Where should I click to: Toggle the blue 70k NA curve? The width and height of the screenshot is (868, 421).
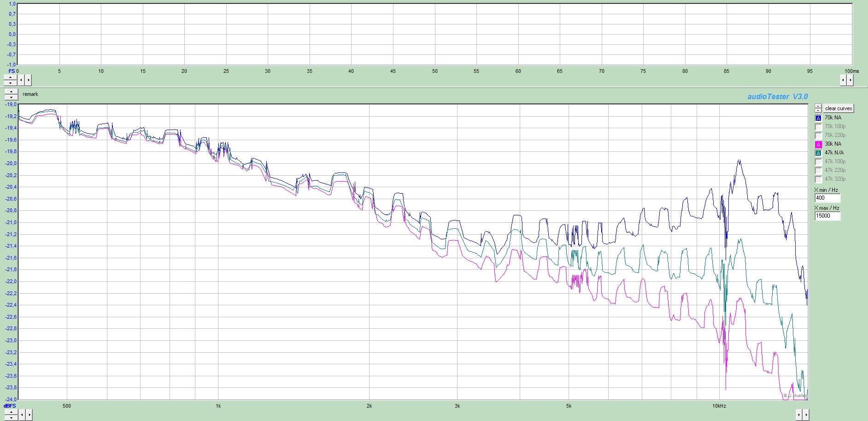(x=818, y=118)
